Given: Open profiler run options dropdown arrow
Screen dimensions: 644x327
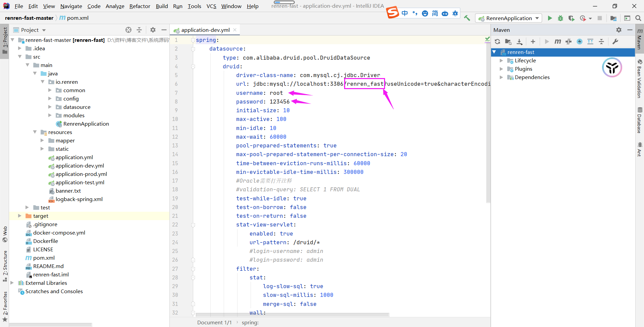Looking at the screenshot, I should click(590, 18).
